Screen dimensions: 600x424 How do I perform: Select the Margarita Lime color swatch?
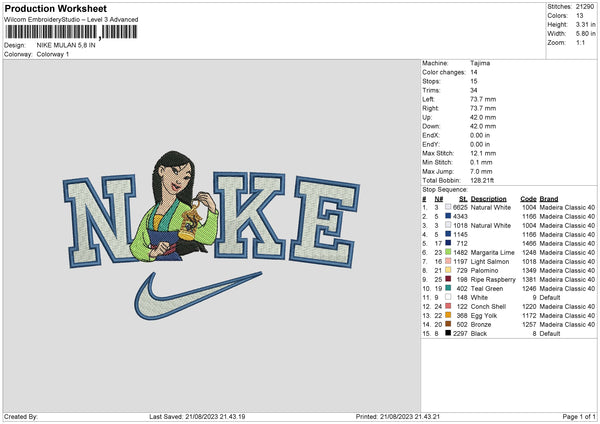pyautogui.click(x=448, y=252)
